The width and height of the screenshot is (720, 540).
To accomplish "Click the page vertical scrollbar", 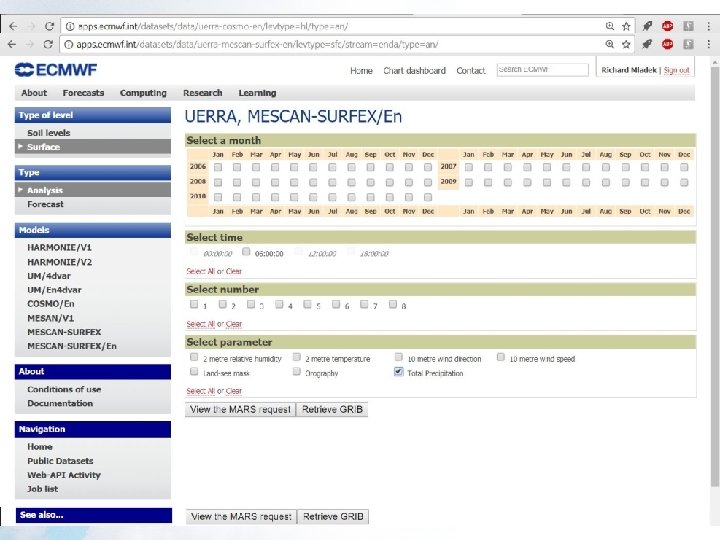I will pos(714,276).
